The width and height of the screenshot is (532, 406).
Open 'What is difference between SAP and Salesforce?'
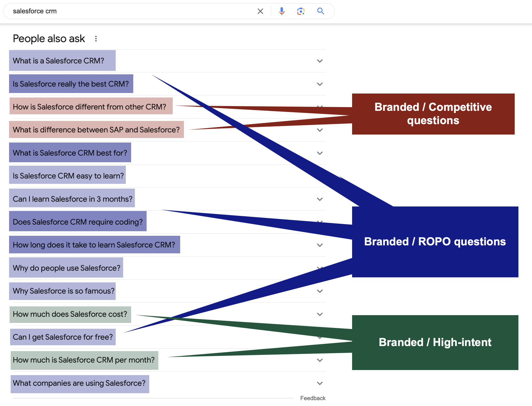tap(96, 130)
